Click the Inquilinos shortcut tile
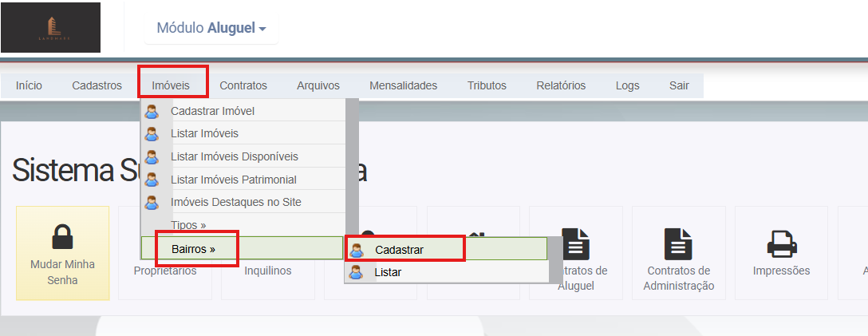 pos(267,271)
